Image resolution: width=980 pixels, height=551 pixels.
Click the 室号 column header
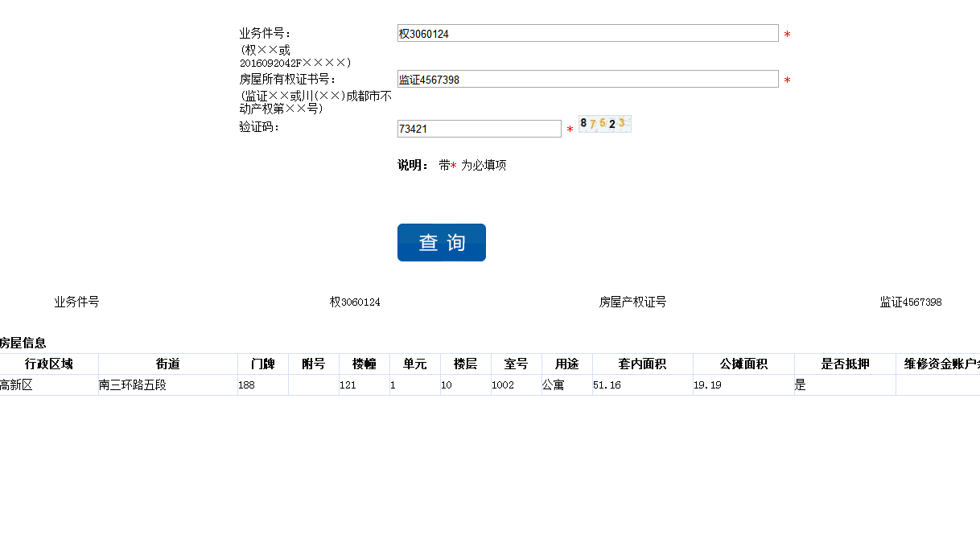pyautogui.click(x=516, y=364)
